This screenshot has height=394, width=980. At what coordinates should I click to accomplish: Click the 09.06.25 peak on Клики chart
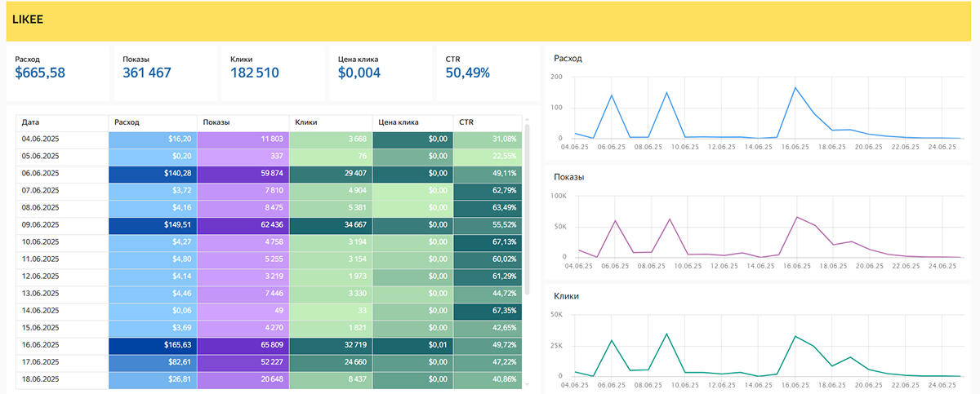667,334
